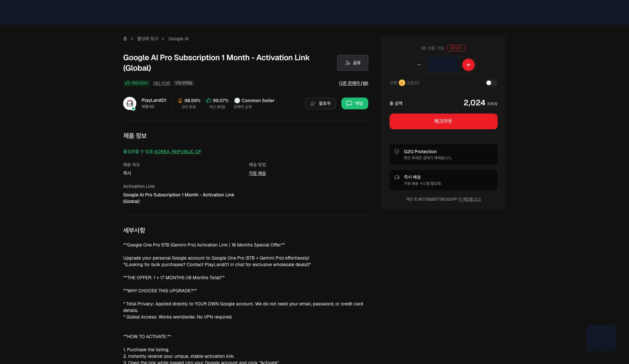629x364 pixels.
Task: Open 활성화 링크 breadcrumb item
Action: tap(147, 39)
